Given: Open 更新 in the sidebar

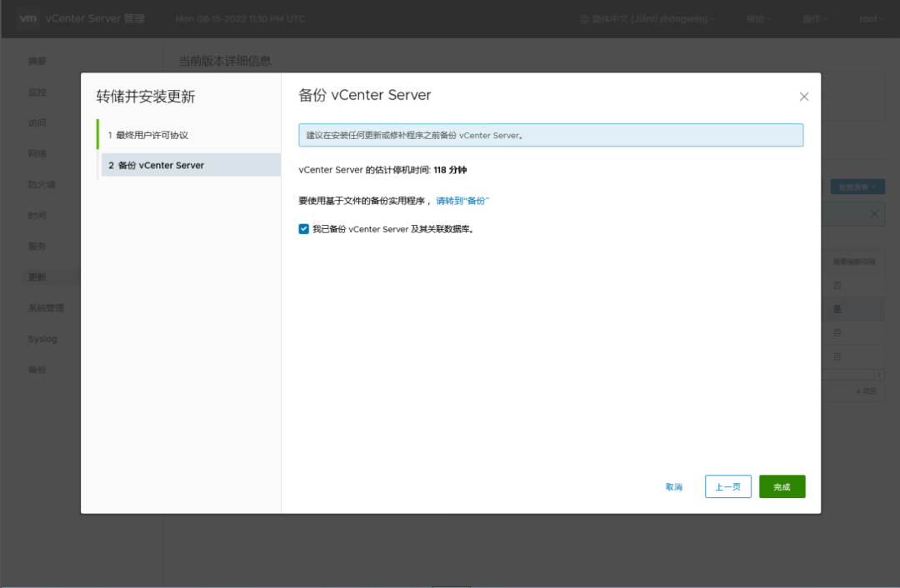Looking at the screenshot, I should pyautogui.click(x=37, y=277).
